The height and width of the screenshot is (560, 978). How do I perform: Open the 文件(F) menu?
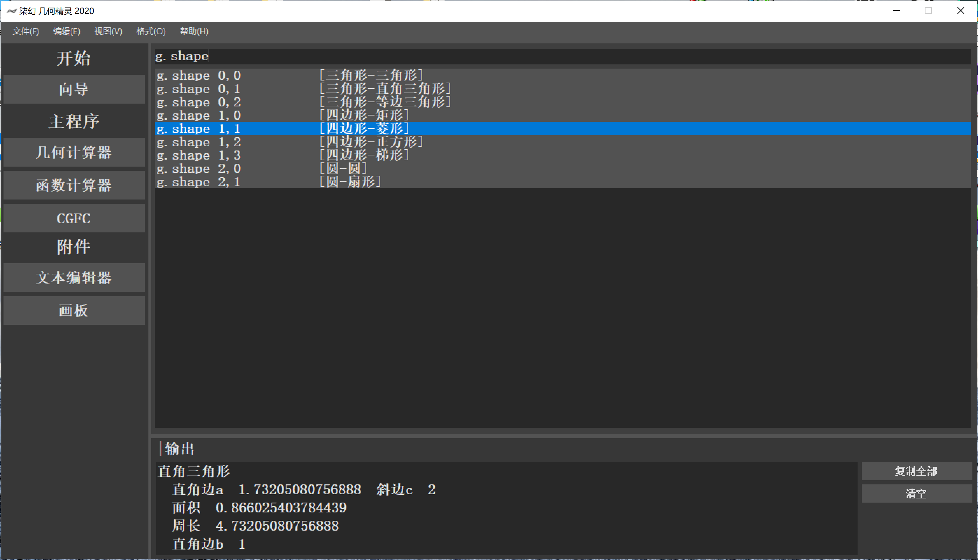(x=26, y=31)
